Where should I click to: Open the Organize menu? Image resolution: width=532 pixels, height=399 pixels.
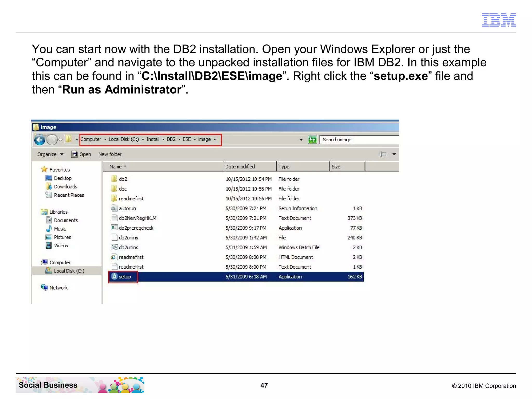50,154
